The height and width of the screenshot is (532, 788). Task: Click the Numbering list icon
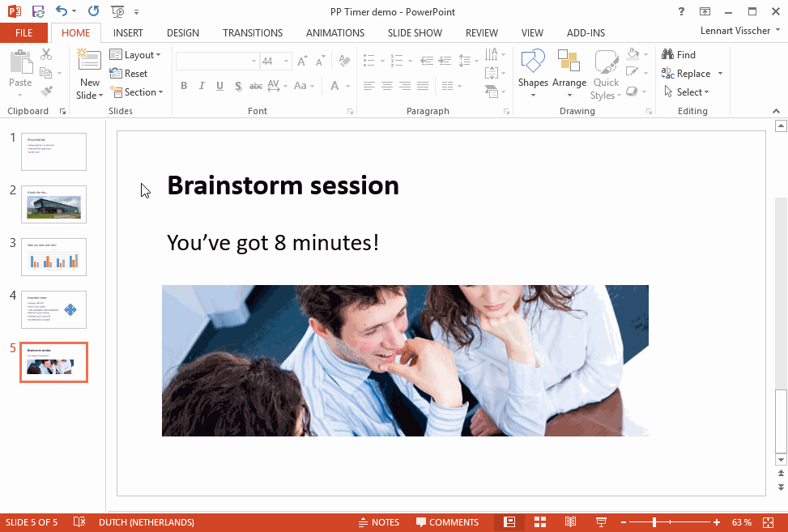click(397, 61)
